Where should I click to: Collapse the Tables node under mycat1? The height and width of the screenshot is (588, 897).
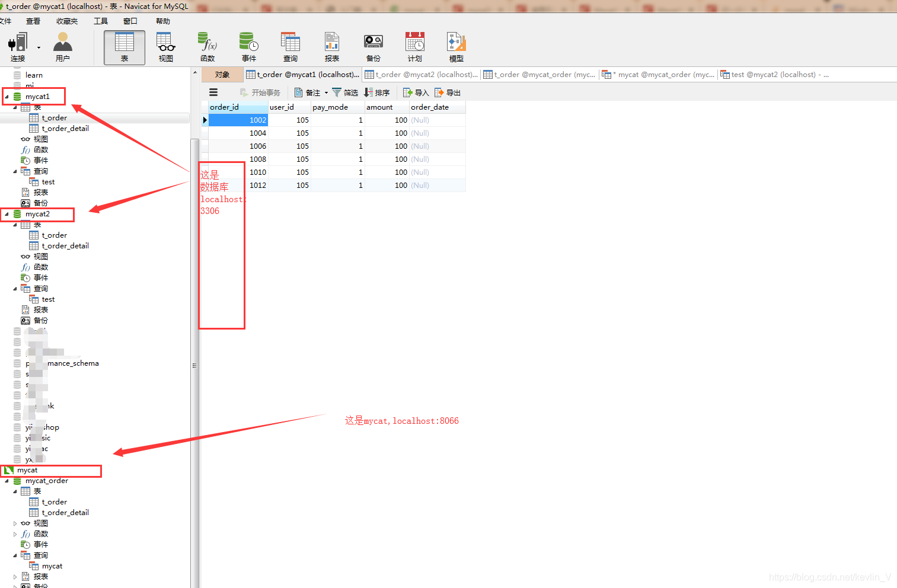pos(15,107)
